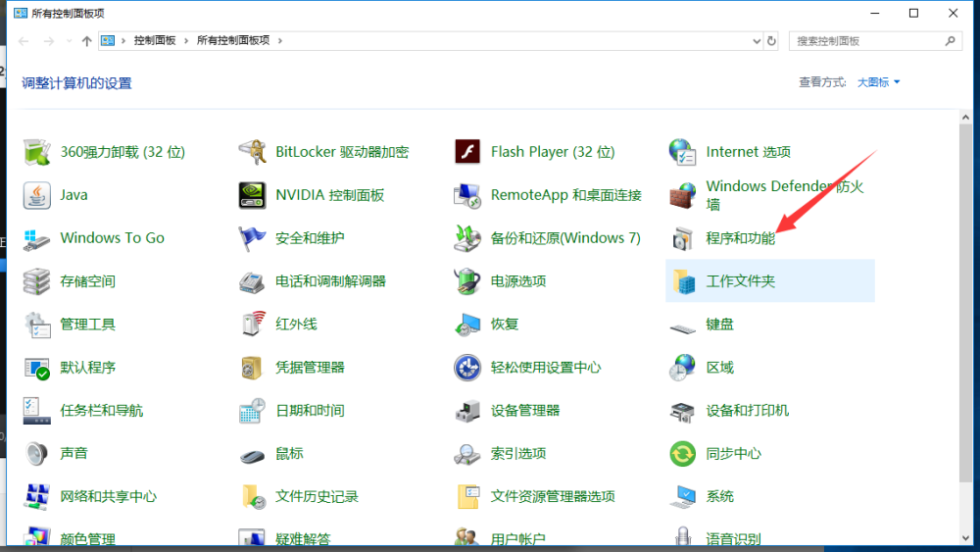The image size is (980, 552).
Task: Open the 索引选项 icon
Action: [467, 455]
